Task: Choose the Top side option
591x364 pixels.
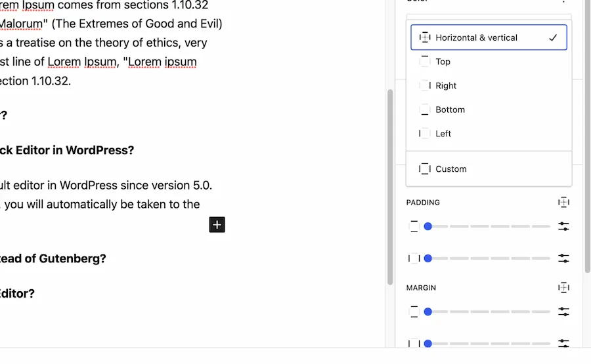Action: [489, 62]
